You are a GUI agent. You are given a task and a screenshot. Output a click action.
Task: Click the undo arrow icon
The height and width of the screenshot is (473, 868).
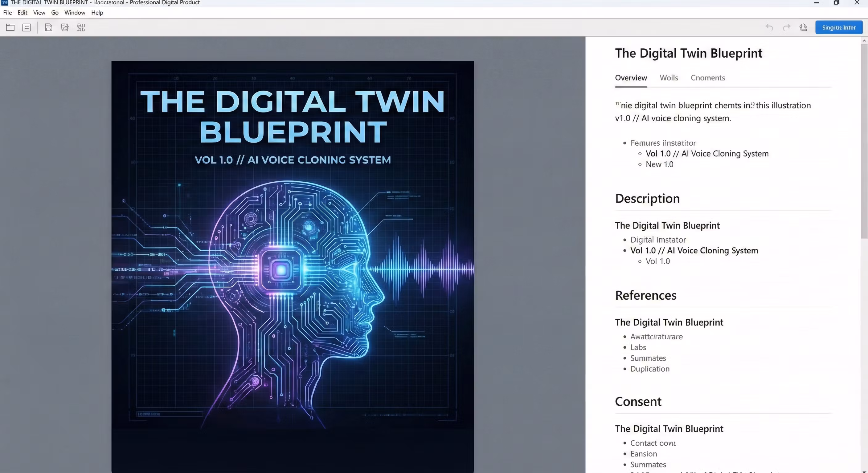point(769,28)
